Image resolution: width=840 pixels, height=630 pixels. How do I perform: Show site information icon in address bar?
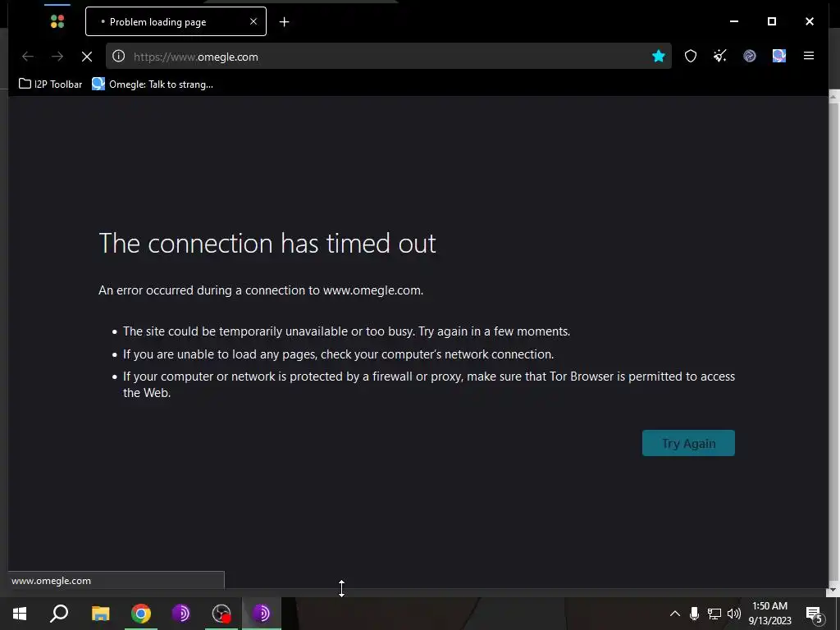coord(119,57)
